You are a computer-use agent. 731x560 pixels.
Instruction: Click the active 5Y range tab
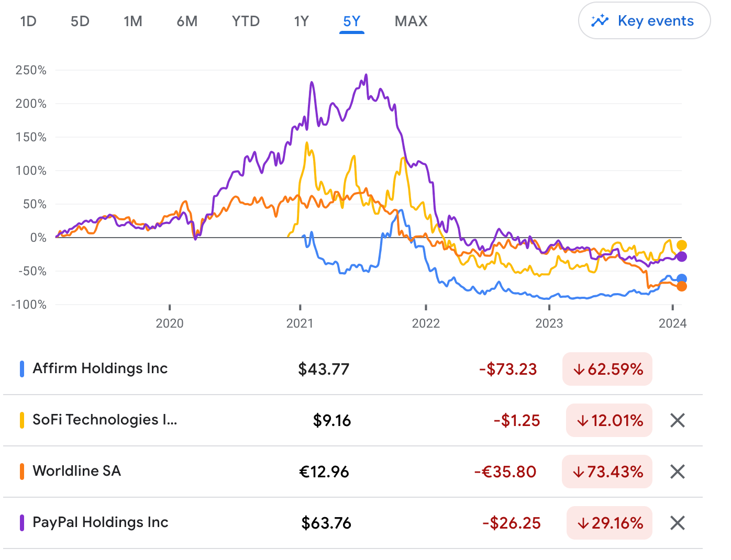coord(352,21)
